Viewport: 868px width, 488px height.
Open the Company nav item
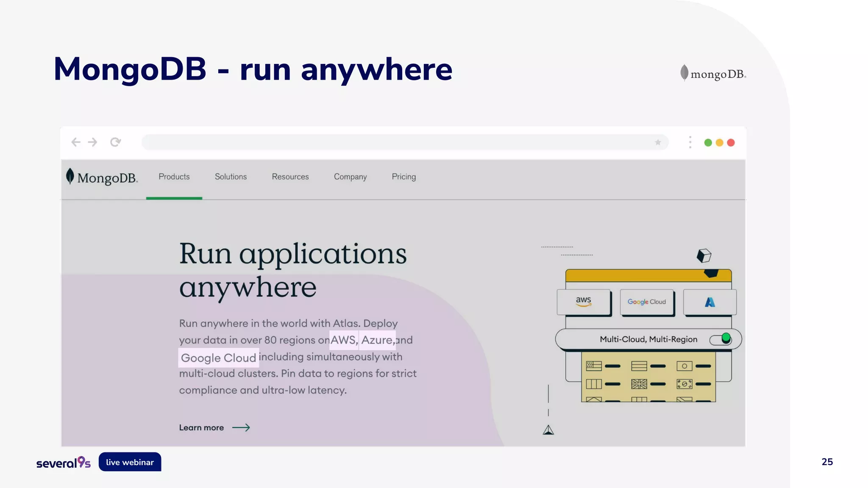point(350,177)
